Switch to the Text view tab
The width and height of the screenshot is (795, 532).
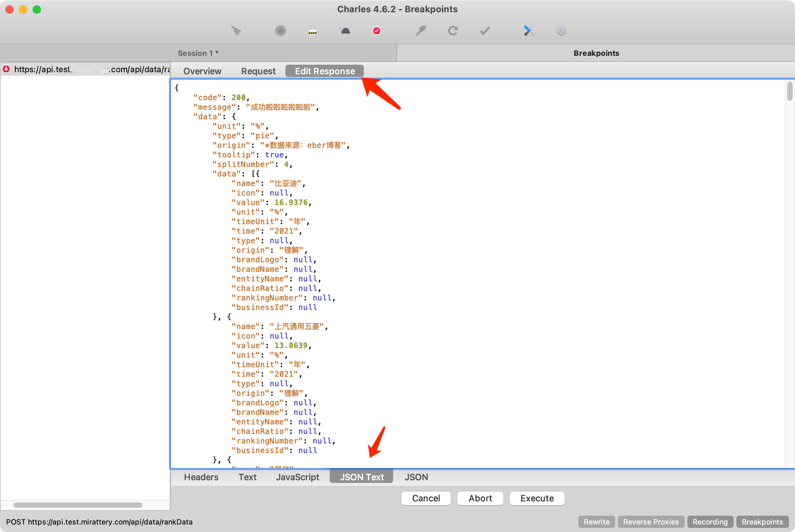247,477
